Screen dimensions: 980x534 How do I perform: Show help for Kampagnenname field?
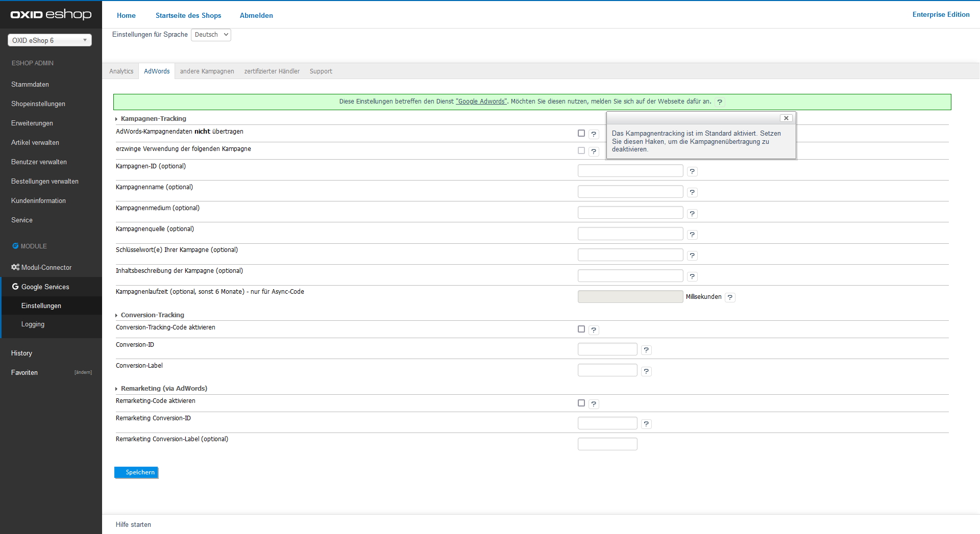click(692, 192)
